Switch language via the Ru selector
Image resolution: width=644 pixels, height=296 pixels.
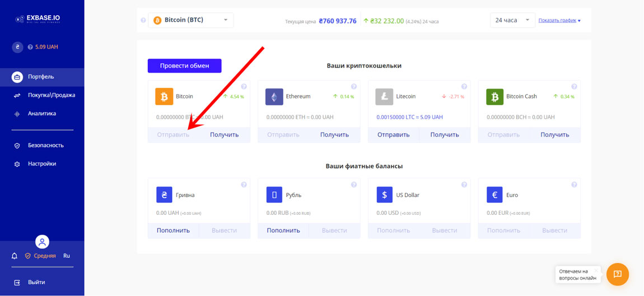click(x=67, y=256)
